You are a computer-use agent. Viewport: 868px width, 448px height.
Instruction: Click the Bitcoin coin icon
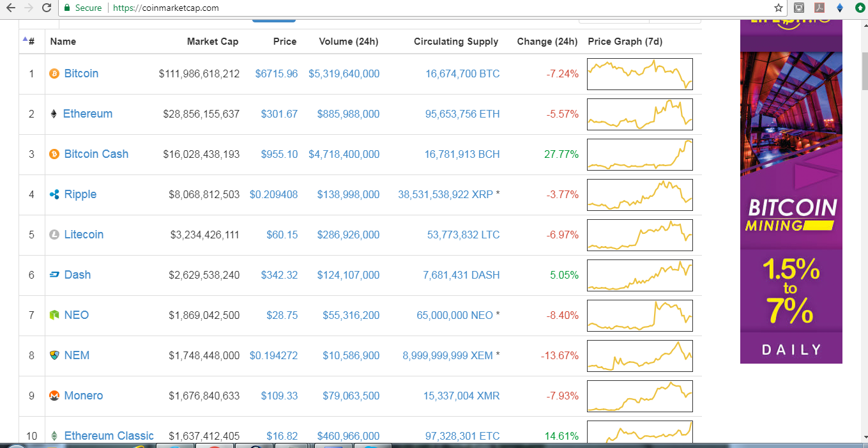pyautogui.click(x=54, y=73)
